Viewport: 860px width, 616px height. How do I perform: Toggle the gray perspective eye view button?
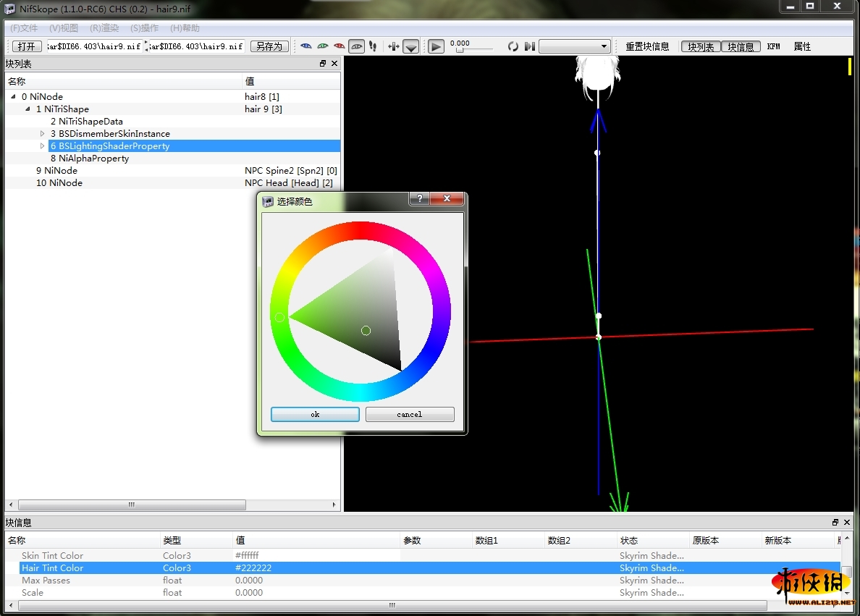click(x=356, y=46)
